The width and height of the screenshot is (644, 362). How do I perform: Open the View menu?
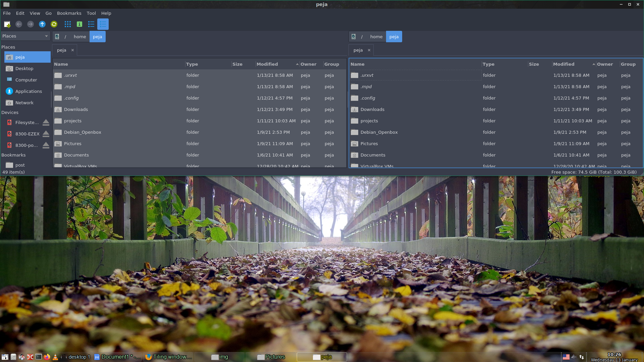click(35, 13)
